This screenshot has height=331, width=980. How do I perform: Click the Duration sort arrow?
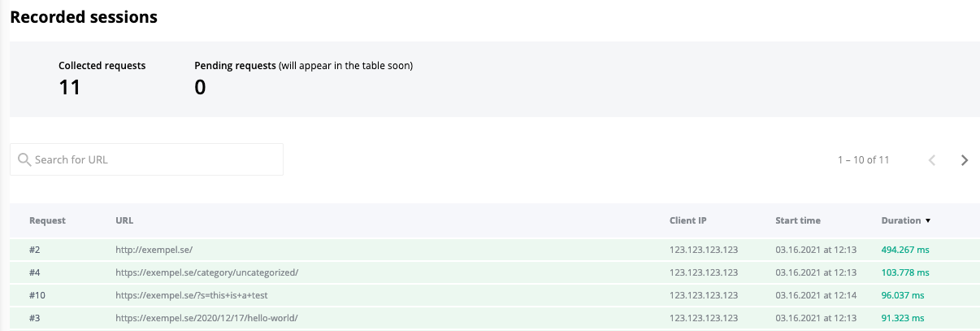928,220
